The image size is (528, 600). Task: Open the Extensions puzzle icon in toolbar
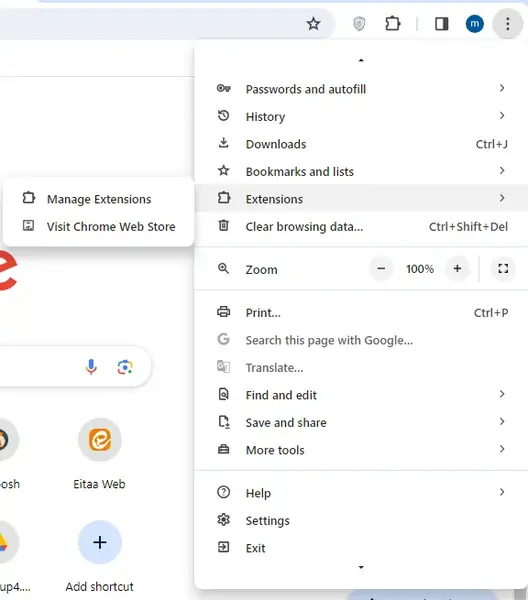pos(393,24)
